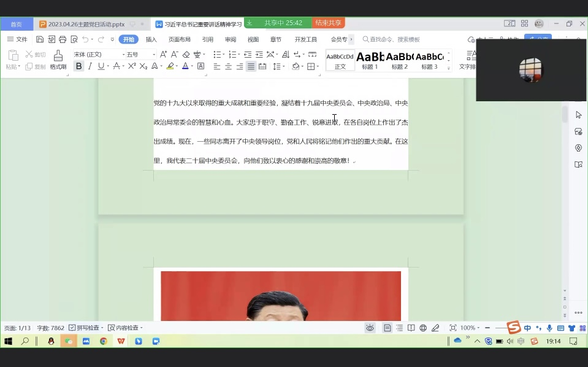Click the save icon in quick access toolbar

click(40, 39)
